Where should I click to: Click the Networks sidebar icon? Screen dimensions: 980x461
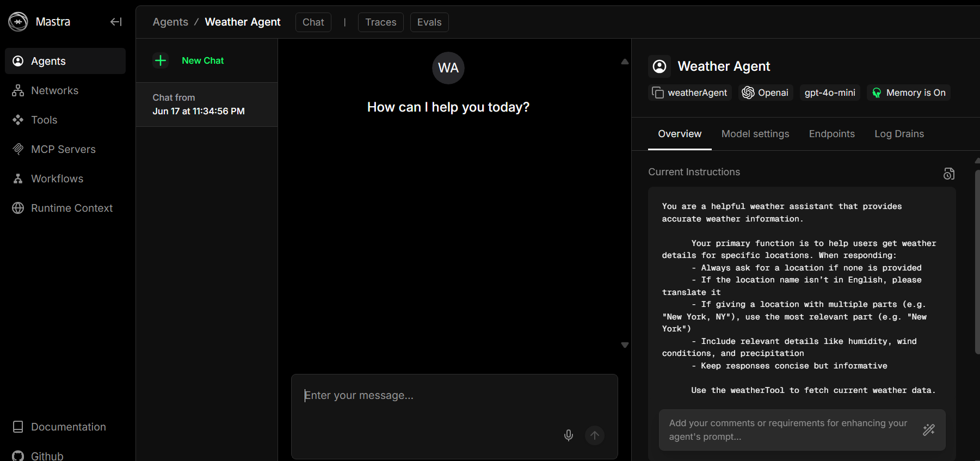click(x=18, y=90)
